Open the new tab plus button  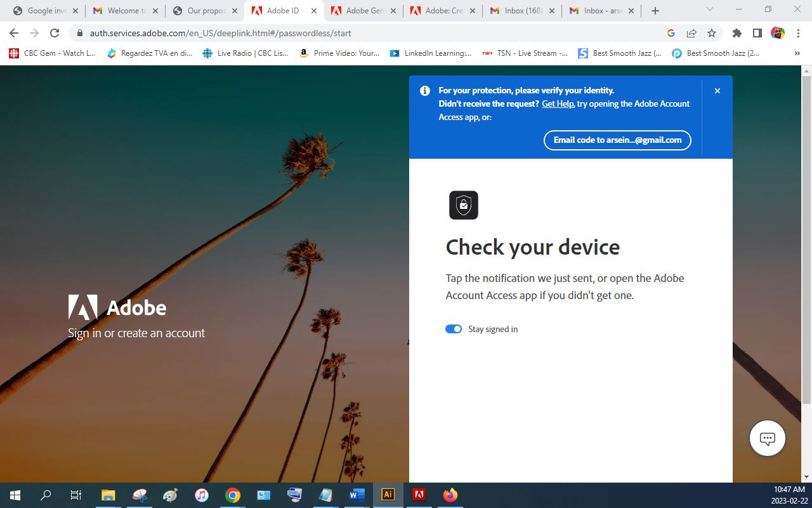tap(655, 11)
